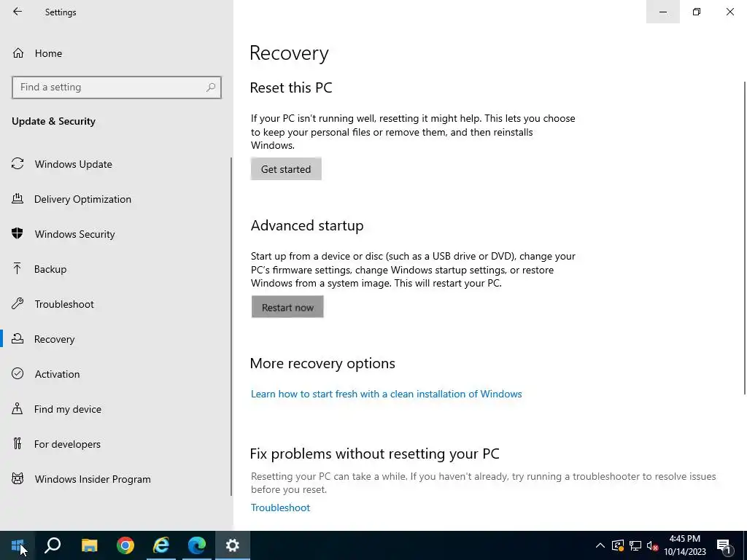Open File Explorer from taskbar
747x560 pixels.
tap(89, 545)
